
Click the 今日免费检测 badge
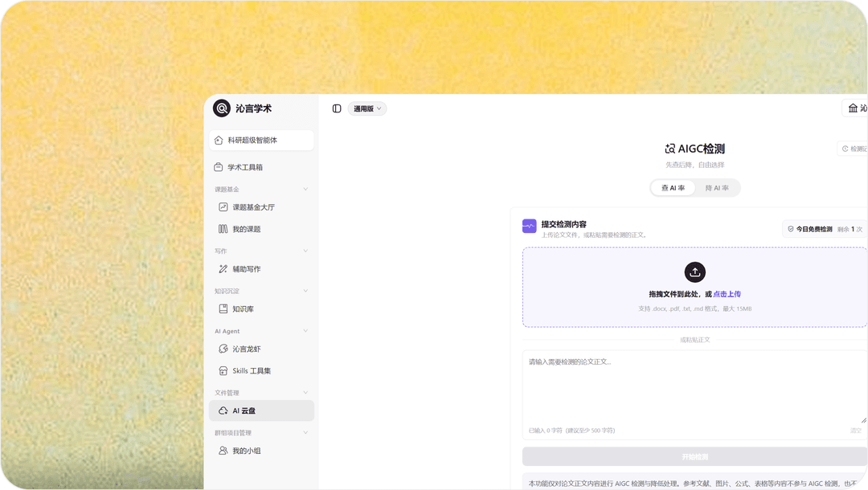(825, 229)
